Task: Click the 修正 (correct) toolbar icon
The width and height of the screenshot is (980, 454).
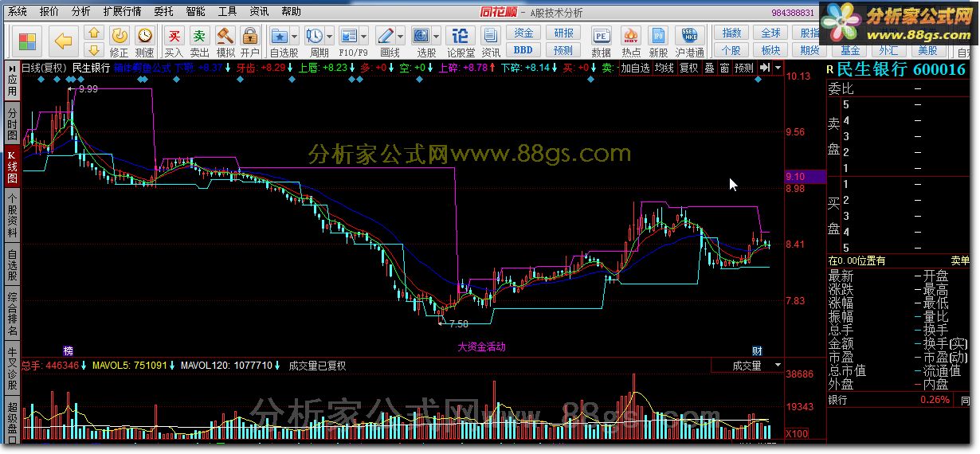Action: click(119, 36)
